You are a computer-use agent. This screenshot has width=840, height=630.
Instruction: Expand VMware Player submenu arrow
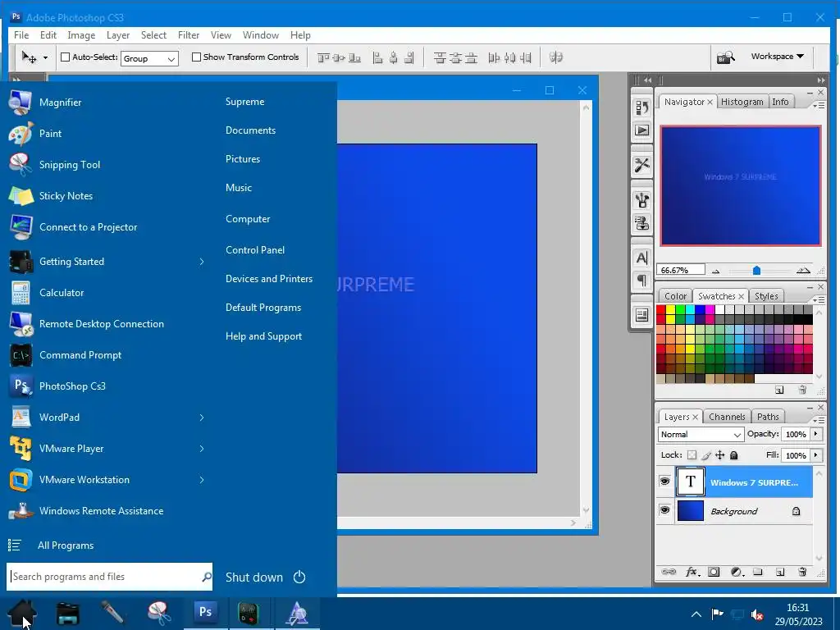coord(202,449)
